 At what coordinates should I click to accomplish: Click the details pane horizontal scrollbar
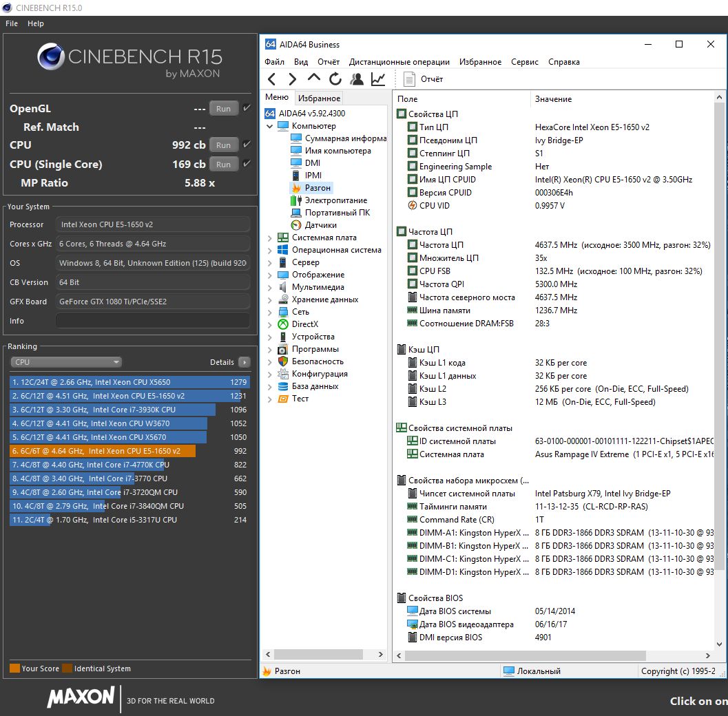[525, 655]
